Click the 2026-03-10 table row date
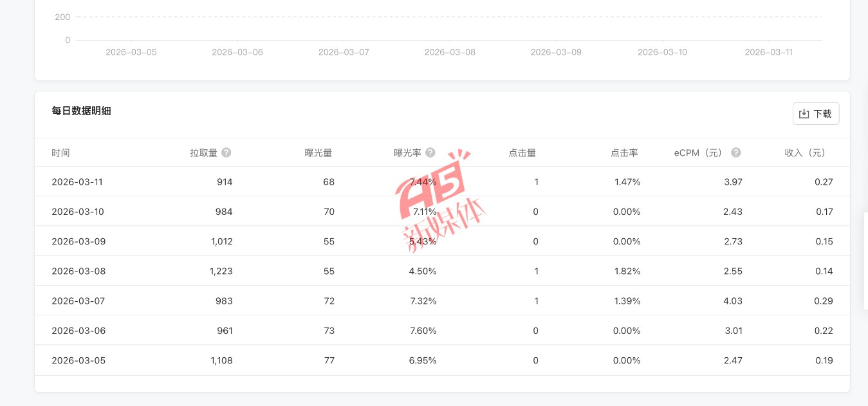This screenshot has width=868, height=406. pos(77,212)
